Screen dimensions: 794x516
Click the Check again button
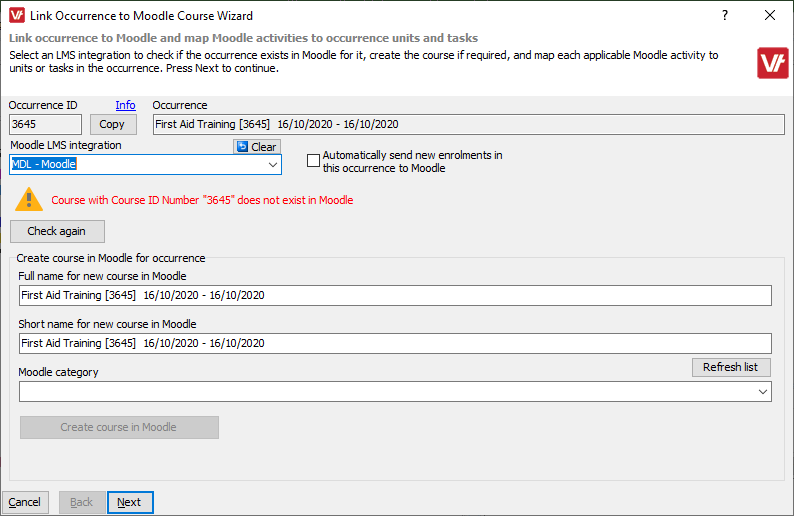click(57, 231)
